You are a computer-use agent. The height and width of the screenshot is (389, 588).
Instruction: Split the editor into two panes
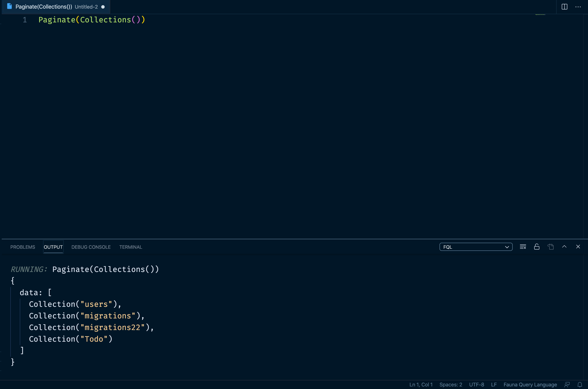click(x=564, y=7)
